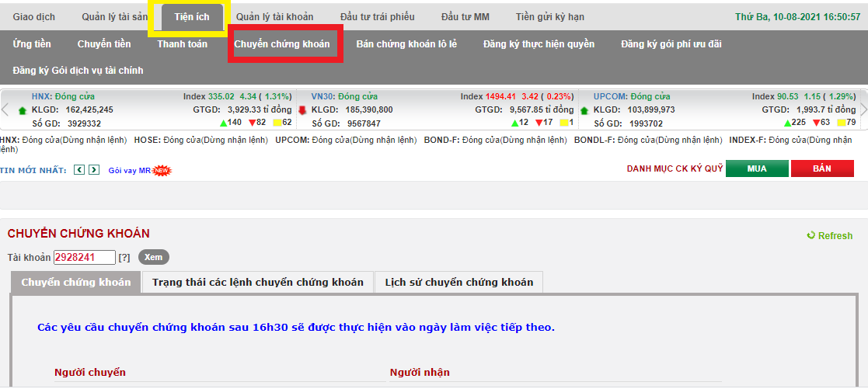Viewport: 868px width, 389px height.
Task: Click the left arrow of index ticker
Action: (x=5, y=109)
